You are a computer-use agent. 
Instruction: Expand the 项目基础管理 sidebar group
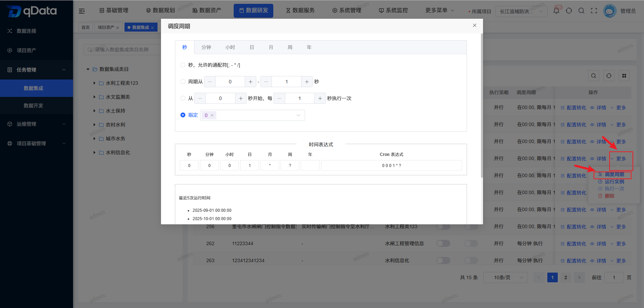pyautogui.click(x=37, y=143)
